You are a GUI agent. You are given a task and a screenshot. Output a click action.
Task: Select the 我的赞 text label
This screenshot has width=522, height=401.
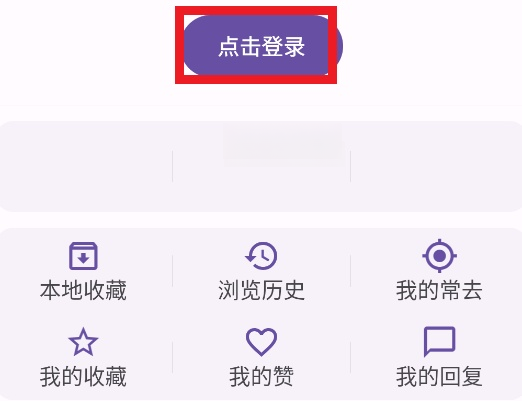point(261,377)
